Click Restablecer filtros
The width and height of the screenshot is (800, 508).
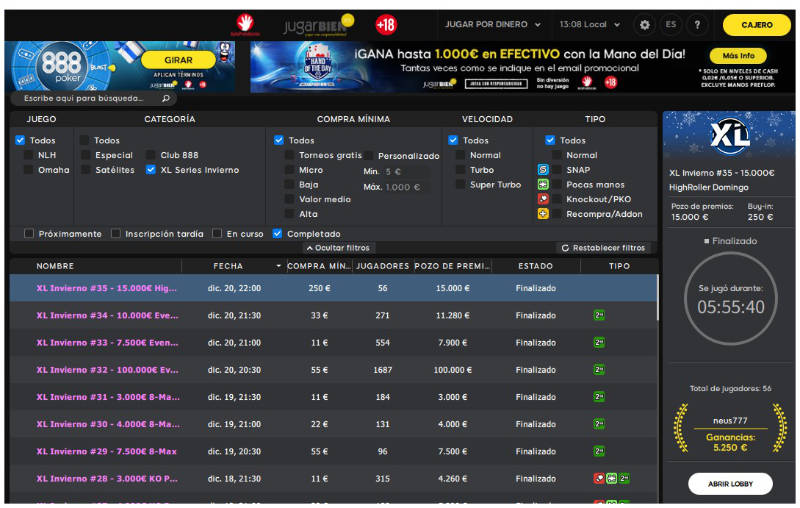point(604,248)
